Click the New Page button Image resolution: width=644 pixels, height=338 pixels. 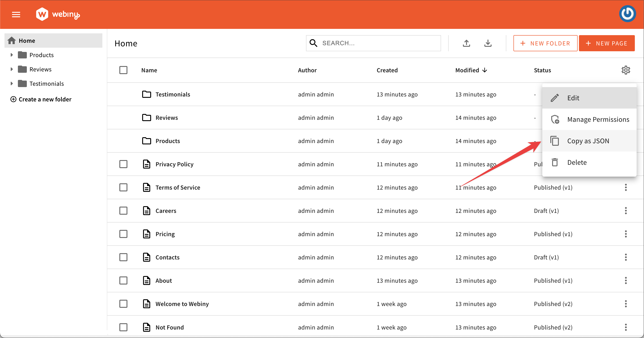tap(606, 43)
